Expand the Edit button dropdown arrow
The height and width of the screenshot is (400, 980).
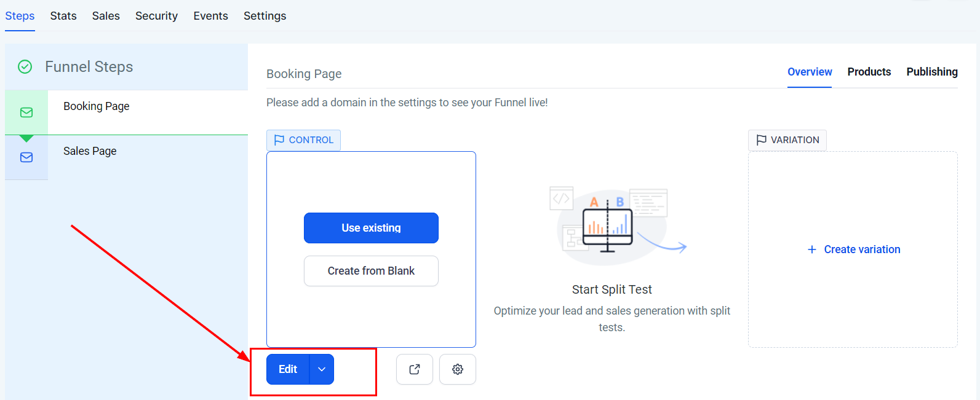(x=322, y=369)
